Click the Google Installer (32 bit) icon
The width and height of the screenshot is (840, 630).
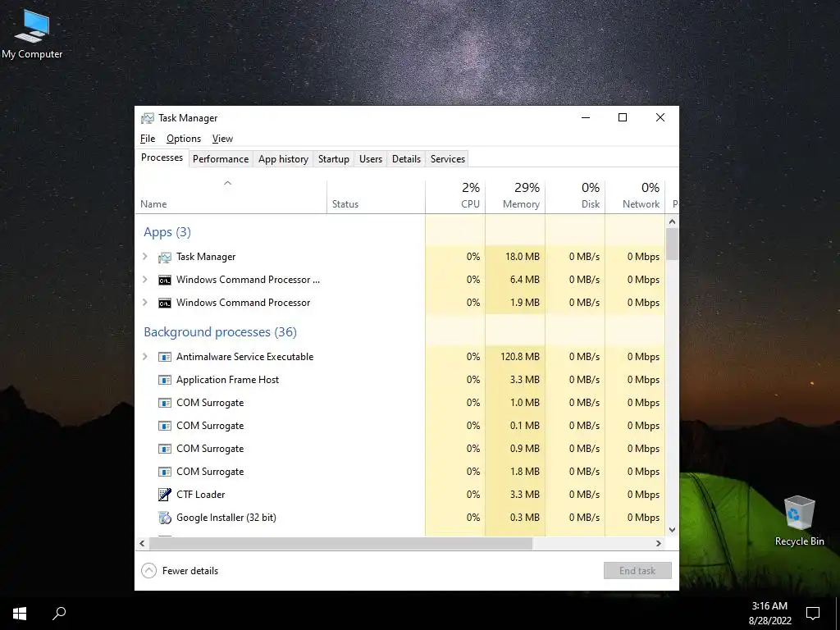pos(164,518)
